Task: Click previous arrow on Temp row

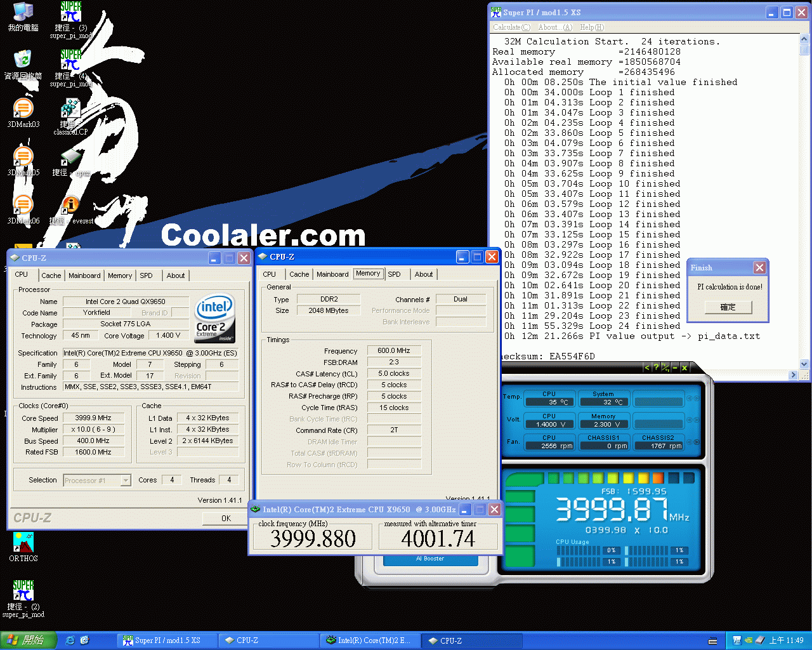Action: pos(690,398)
